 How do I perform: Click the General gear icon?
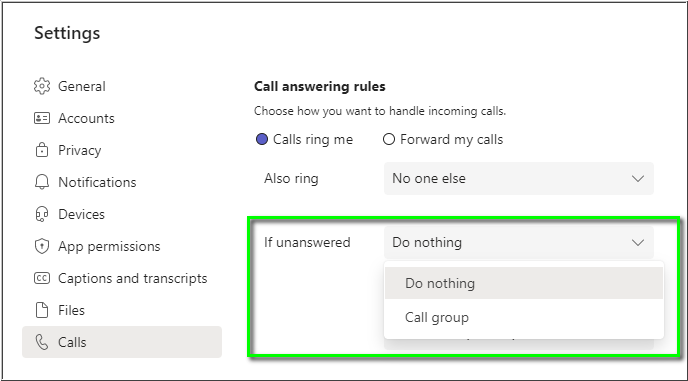42,86
